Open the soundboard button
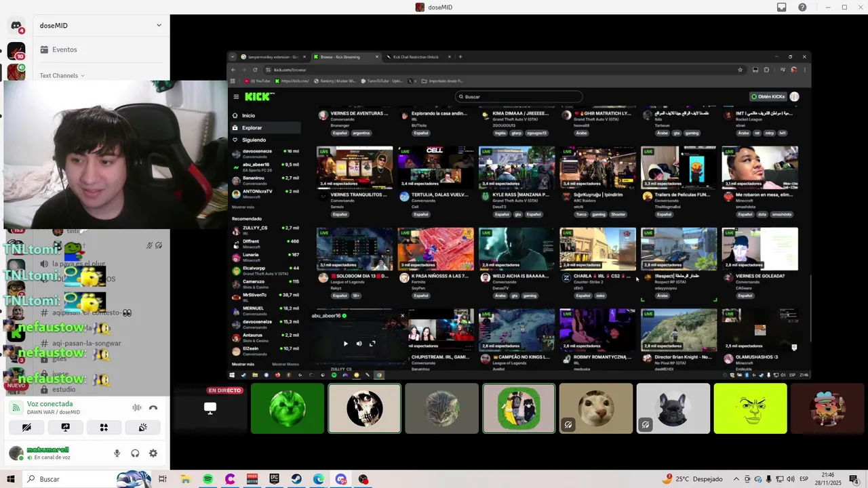 pyautogui.click(x=142, y=428)
